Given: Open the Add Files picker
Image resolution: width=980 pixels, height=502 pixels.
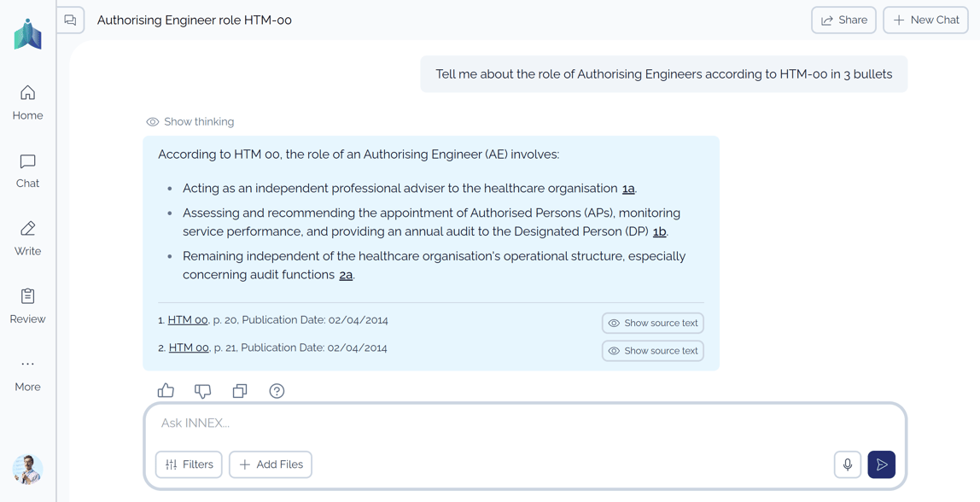Looking at the screenshot, I should [271, 464].
